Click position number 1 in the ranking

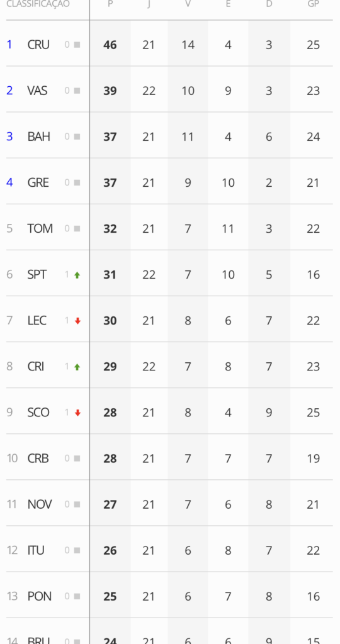(9, 45)
